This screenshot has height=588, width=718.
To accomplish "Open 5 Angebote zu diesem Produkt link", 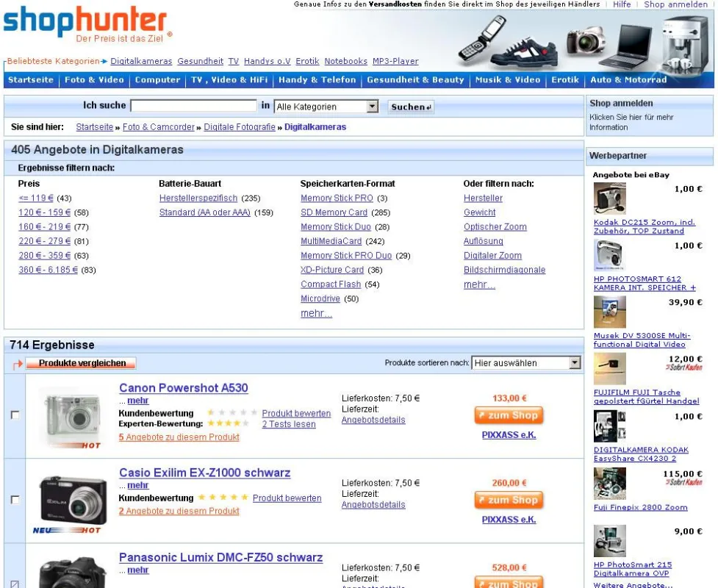I will tap(179, 437).
